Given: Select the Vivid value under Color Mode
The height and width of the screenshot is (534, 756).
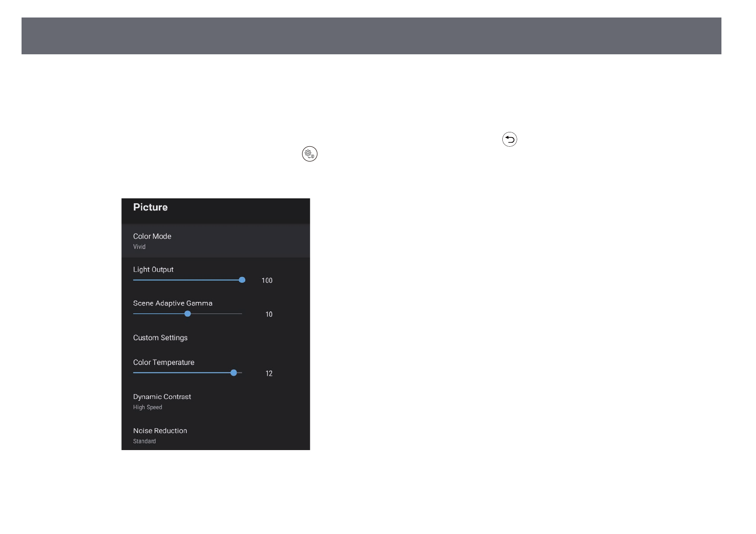Looking at the screenshot, I should (x=139, y=247).
